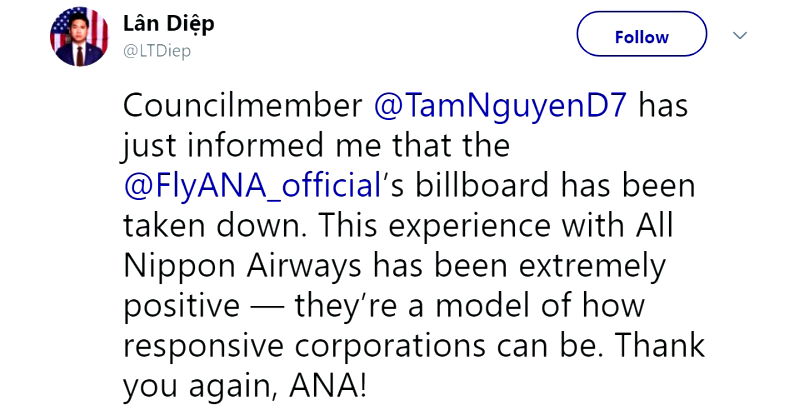
Task: Click the word billboard in the tweet
Action: (482, 185)
